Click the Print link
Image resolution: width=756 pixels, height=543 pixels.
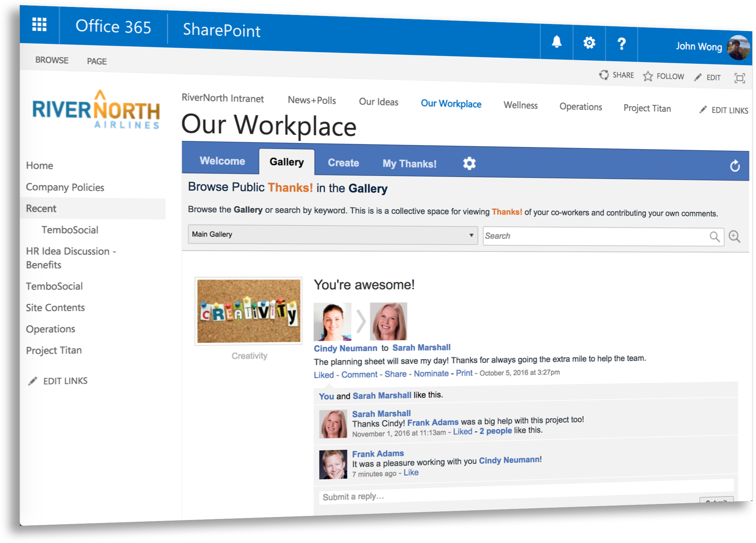pyautogui.click(x=464, y=373)
